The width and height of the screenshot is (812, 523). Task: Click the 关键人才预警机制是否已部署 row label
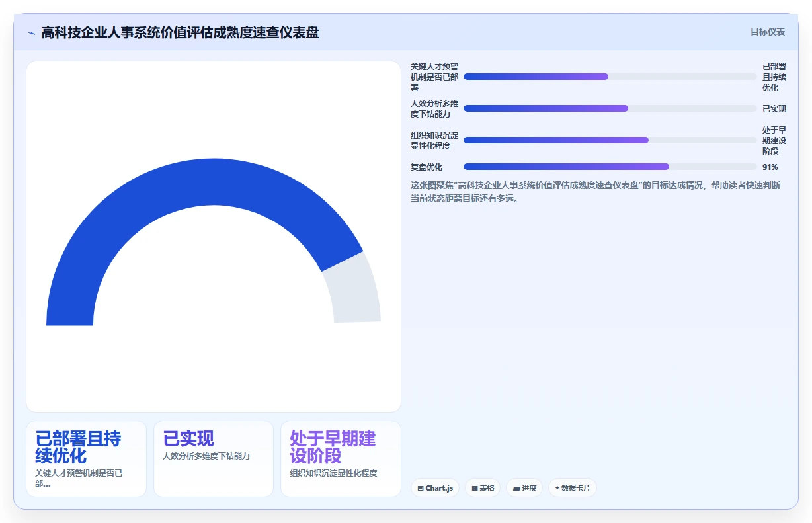point(434,77)
